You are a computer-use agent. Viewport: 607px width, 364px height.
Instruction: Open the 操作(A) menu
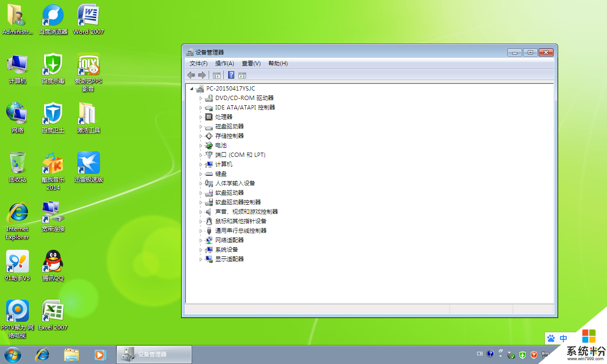coord(224,64)
